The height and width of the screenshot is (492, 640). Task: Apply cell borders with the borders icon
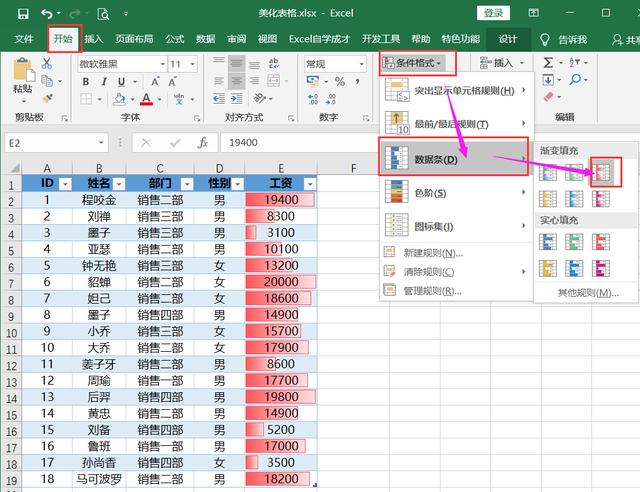(x=86, y=99)
